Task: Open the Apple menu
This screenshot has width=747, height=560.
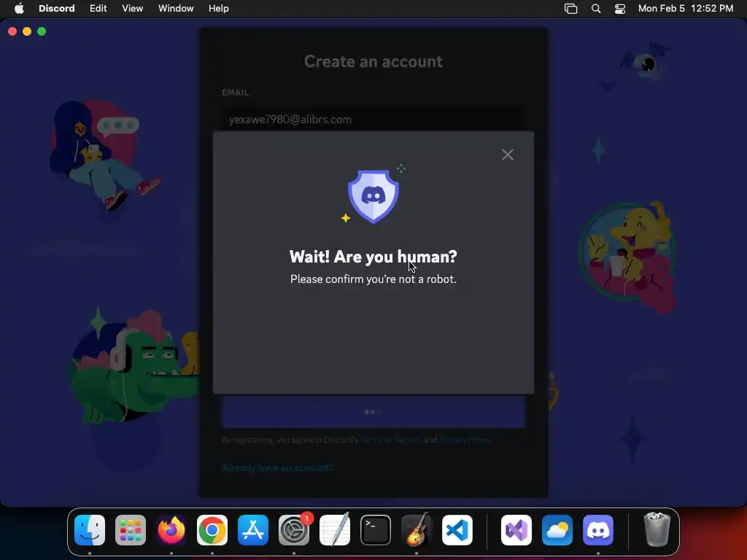Action: pos(19,9)
